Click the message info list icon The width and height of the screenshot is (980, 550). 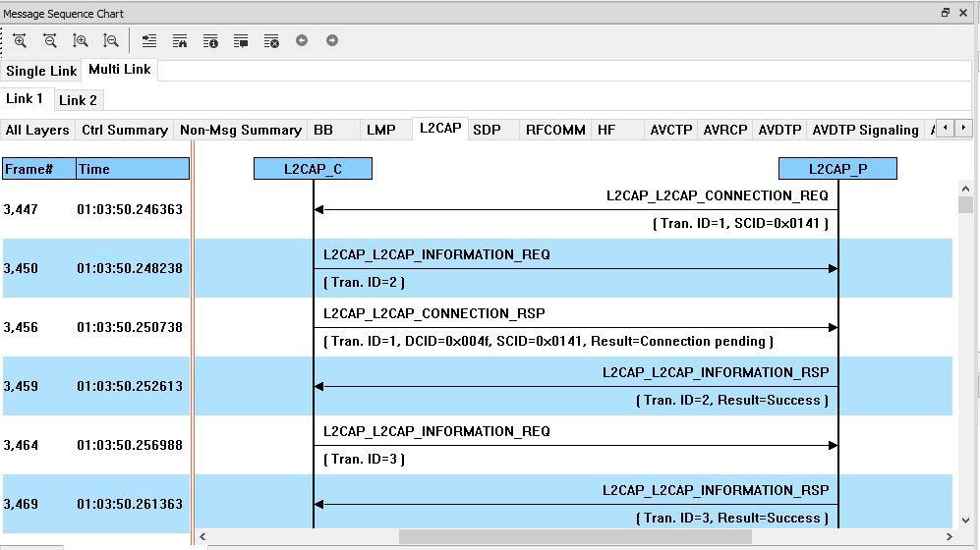pos(210,41)
